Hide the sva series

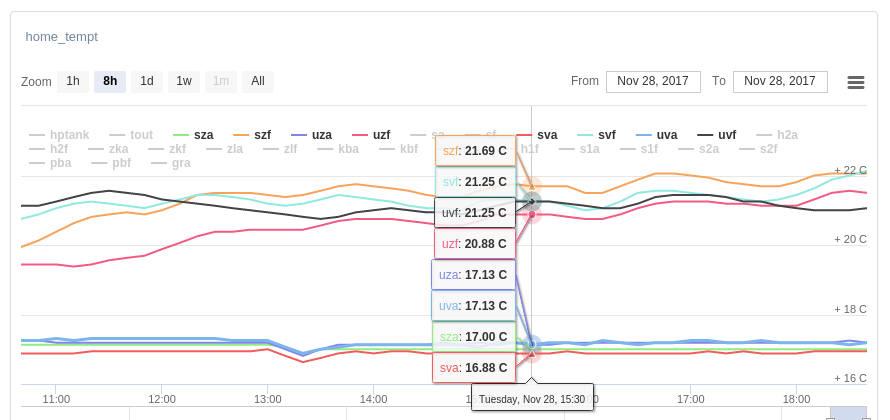point(537,135)
